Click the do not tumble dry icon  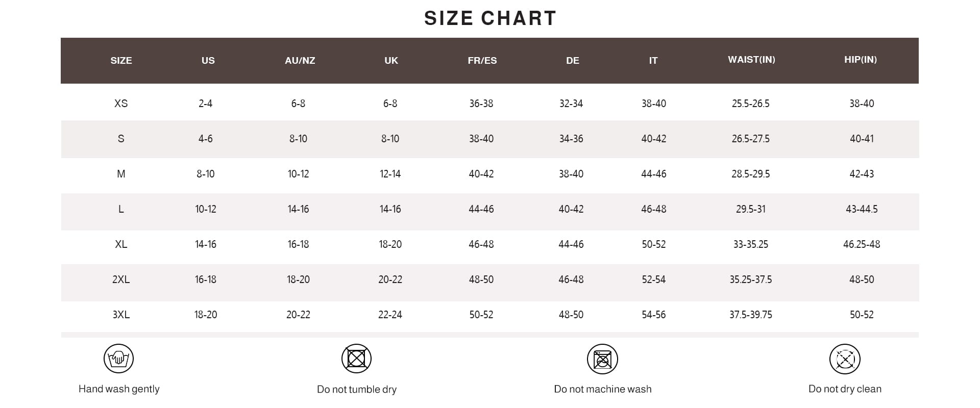tap(356, 359)
